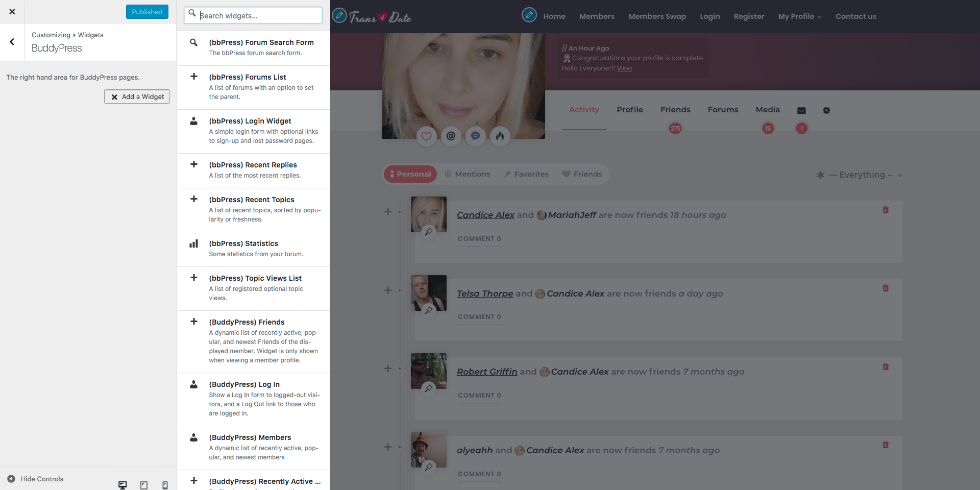This screenshot has height=490, width=980.
Task: Click the View link in the latest update
Action: click(x=624, y=68)
